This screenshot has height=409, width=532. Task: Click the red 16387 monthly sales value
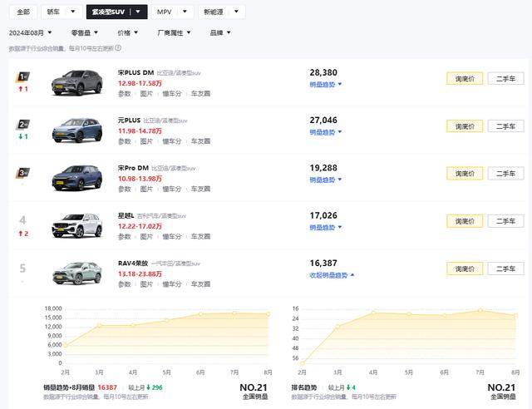pyautogui.click(x=107, y=387)
